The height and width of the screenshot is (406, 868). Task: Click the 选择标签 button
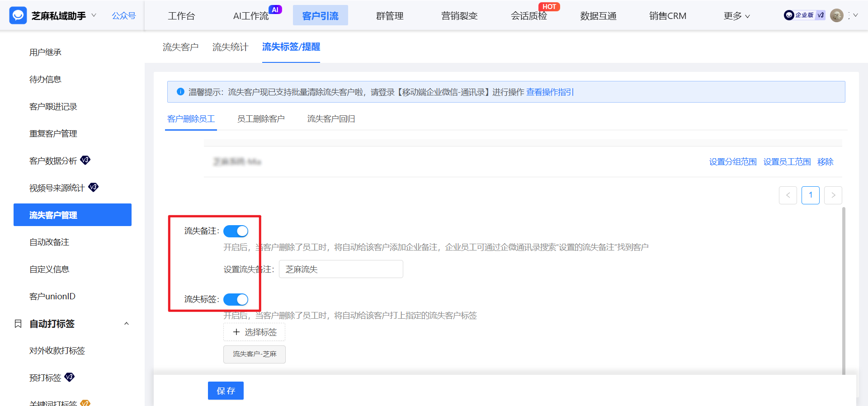tap(254, 332)
